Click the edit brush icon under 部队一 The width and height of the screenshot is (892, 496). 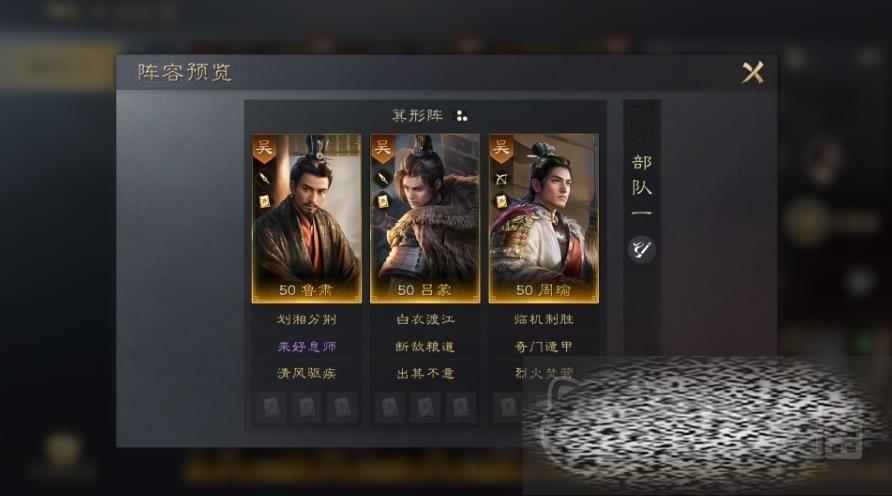pyautogui.click(x=642, y=249)
